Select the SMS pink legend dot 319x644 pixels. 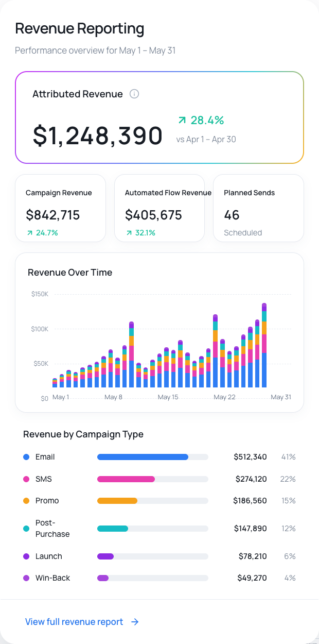26,479
